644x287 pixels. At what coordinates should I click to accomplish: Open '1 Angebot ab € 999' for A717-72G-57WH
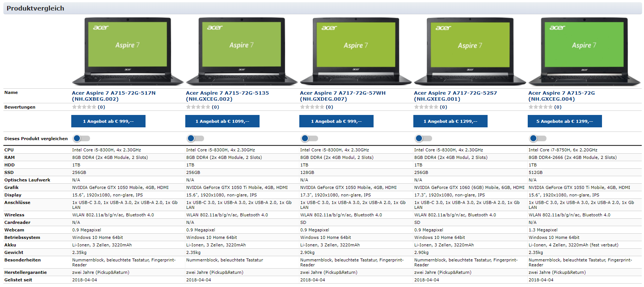[x=336, y=121]
